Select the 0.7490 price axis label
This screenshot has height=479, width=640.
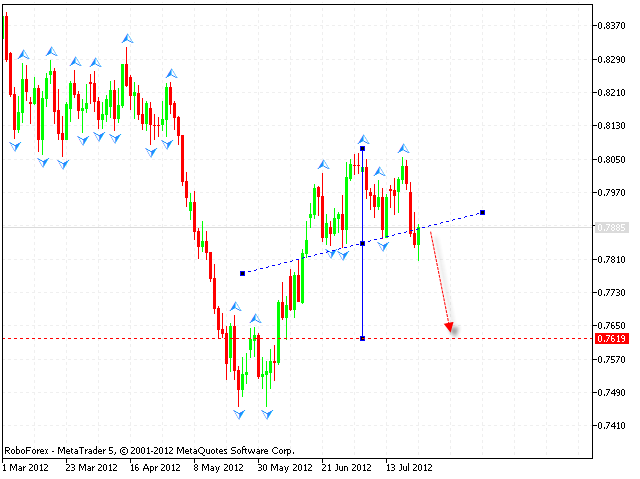pyautogui.click(x=611, y=393)
